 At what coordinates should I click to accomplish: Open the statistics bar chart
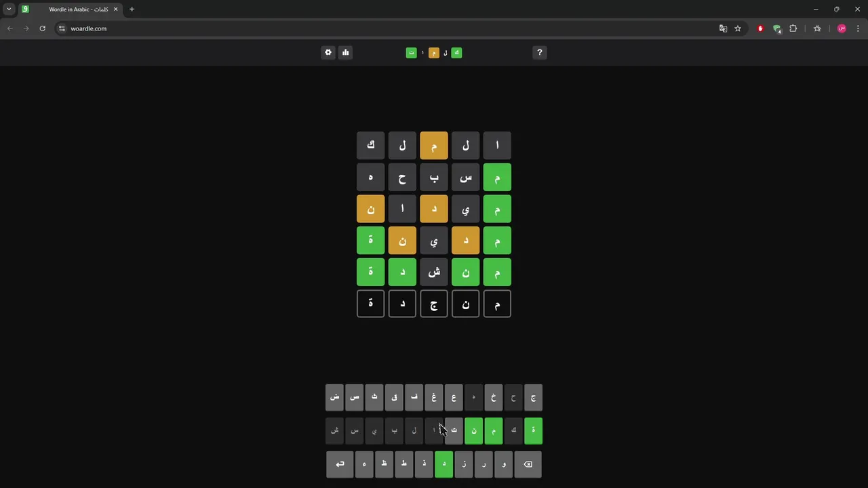(x=345, y=52)
